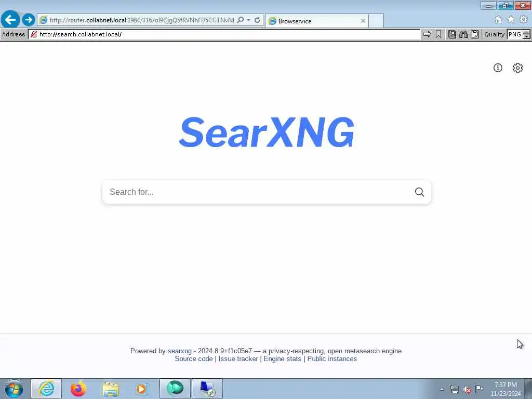Screen dimensions: 532x399
Task: Click Browservice Go arrow button
Action: click(x=427, y=34)
